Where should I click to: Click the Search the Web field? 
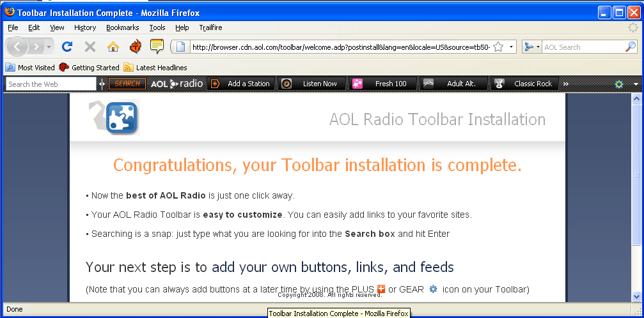(x=51, y=84)
